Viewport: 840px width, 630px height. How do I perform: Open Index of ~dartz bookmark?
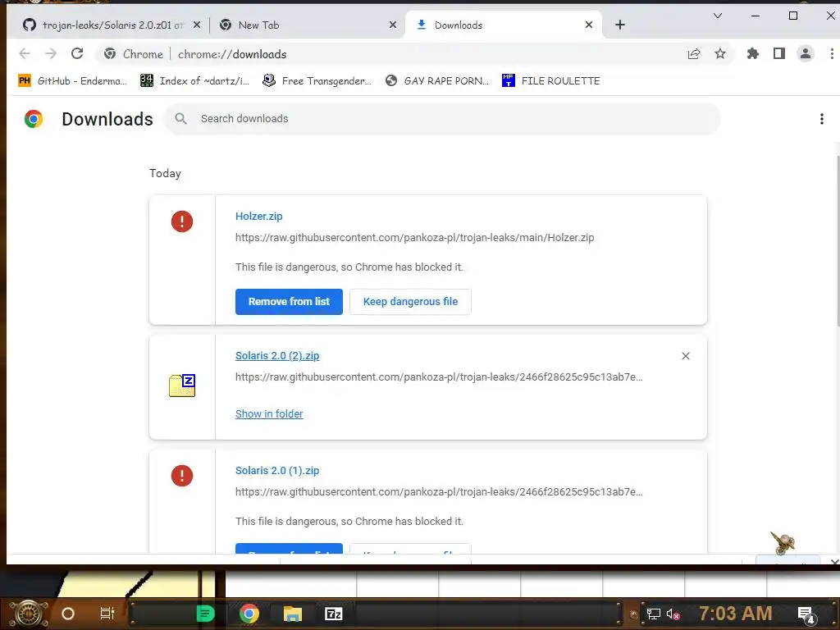[x=194, y=81]
